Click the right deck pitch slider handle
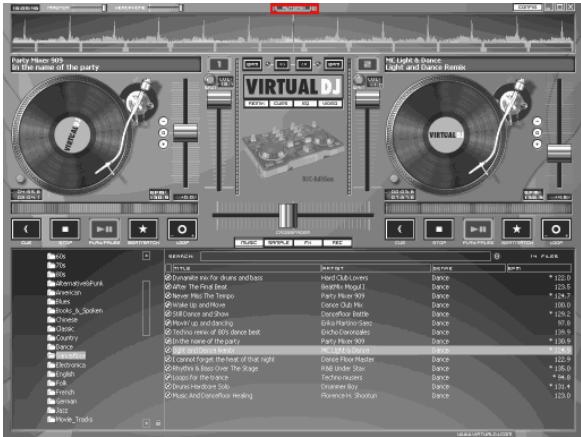 pos(559,152)
